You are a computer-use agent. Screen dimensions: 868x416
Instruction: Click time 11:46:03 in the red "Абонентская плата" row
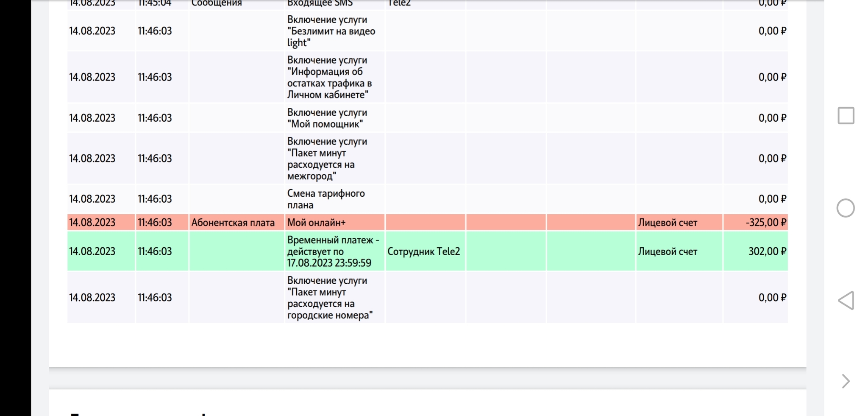(155, 222)
